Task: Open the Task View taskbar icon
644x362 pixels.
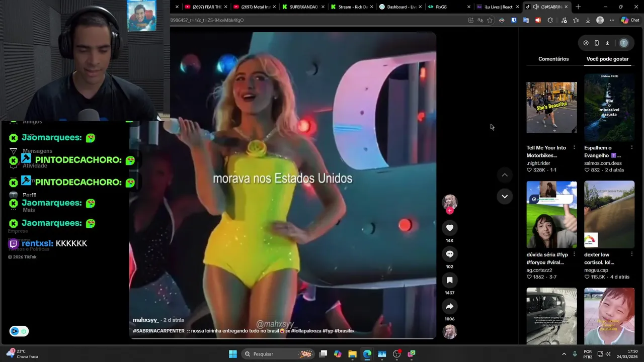Action: 323,354
